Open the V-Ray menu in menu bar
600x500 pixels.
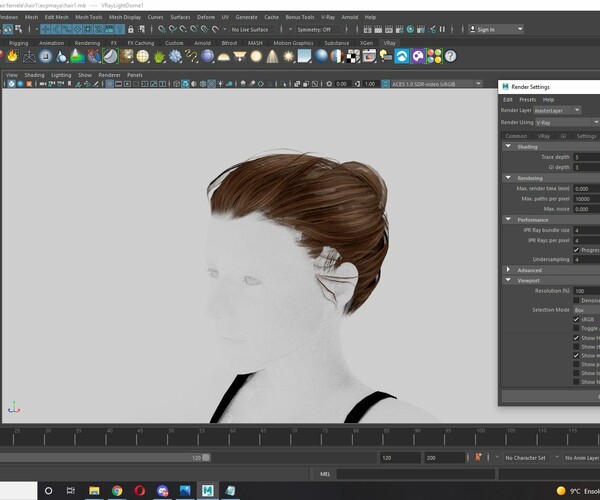[x=328, y=17]
